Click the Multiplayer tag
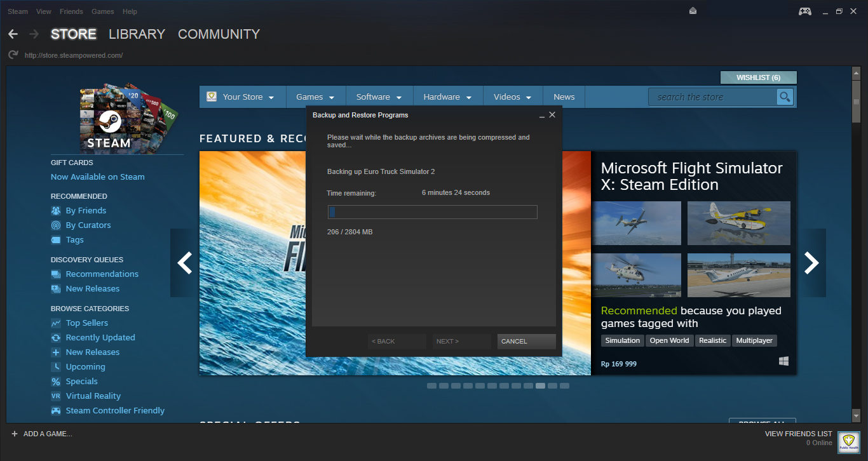Screen dimensions: 868x461 click(x=754, y=341)
